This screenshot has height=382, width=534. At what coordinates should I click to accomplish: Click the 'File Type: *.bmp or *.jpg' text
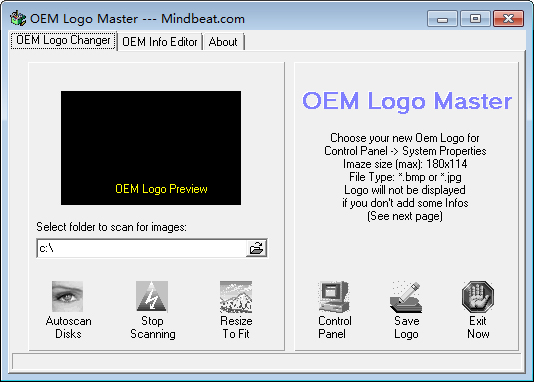(405, 177)
